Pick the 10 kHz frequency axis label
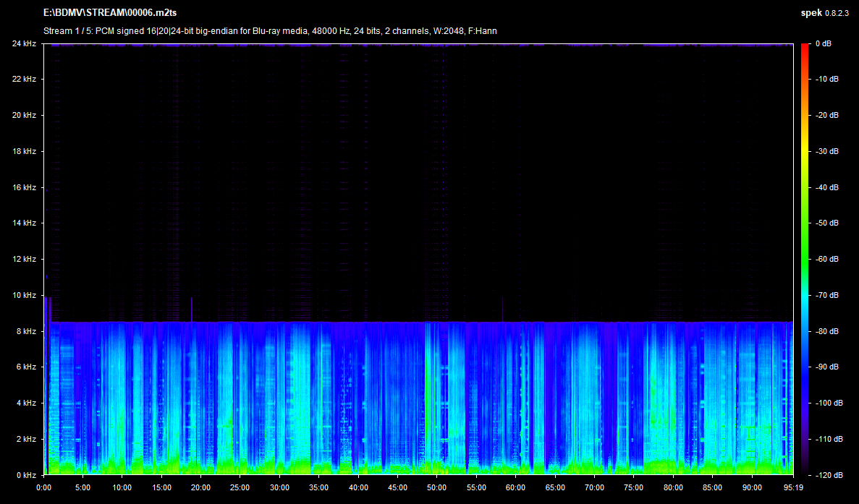This screenshot has height=504, width=859. 24,295
